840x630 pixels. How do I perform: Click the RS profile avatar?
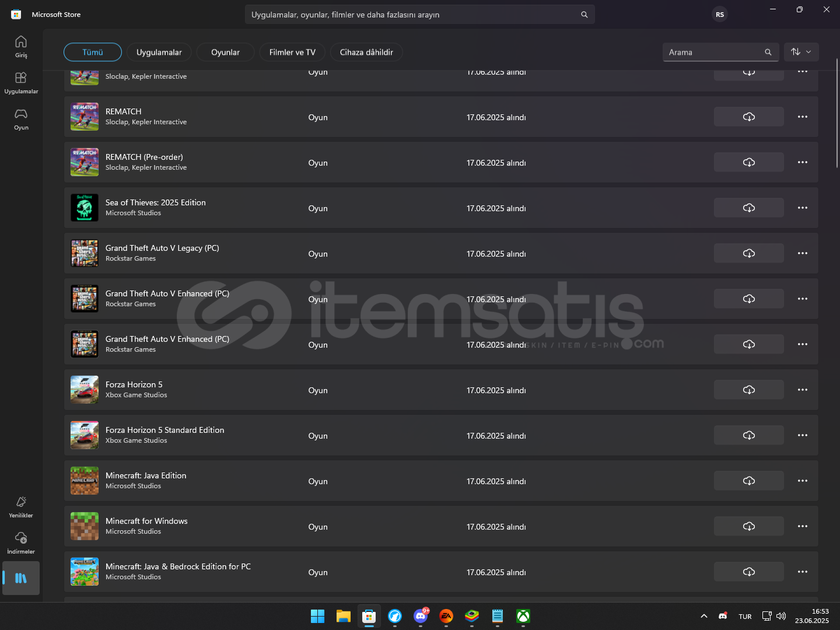pos(720,15)
